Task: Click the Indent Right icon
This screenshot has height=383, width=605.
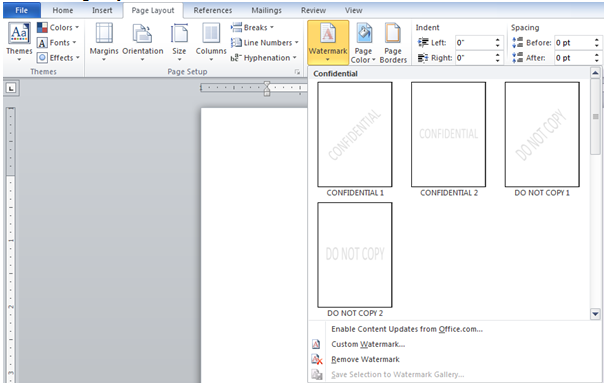Action: [x=423, y=58]
